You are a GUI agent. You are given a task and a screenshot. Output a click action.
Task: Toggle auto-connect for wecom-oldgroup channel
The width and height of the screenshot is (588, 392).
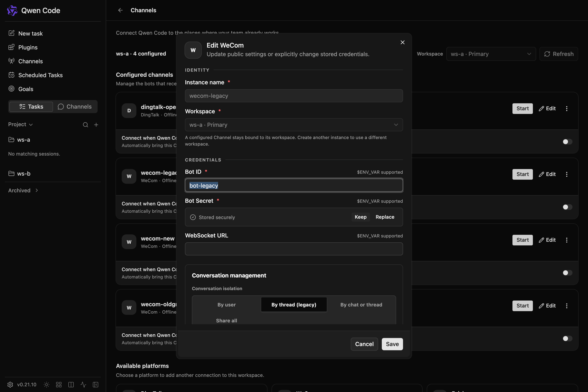tap(567, 339)
